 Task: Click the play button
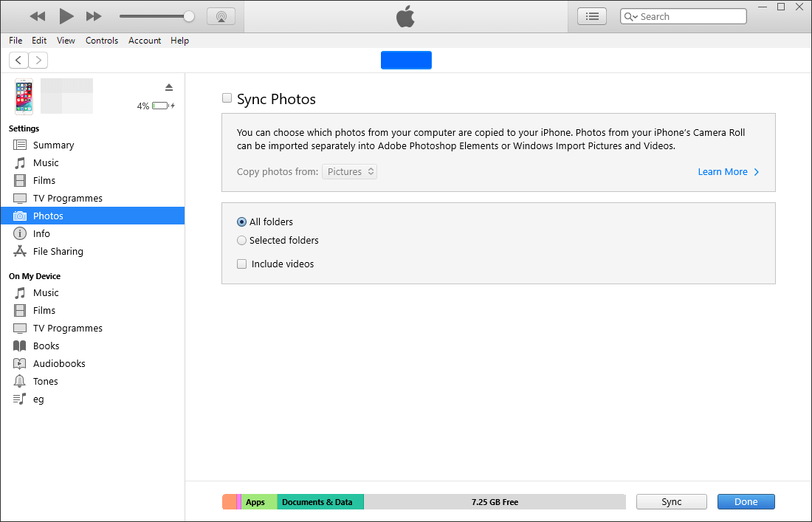(x=66, y=16)
